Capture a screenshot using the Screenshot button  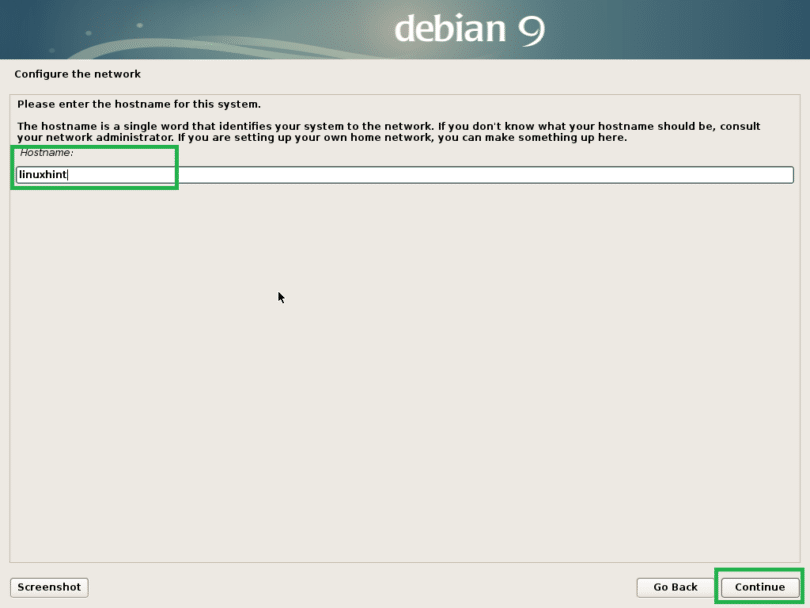point(48,587)
